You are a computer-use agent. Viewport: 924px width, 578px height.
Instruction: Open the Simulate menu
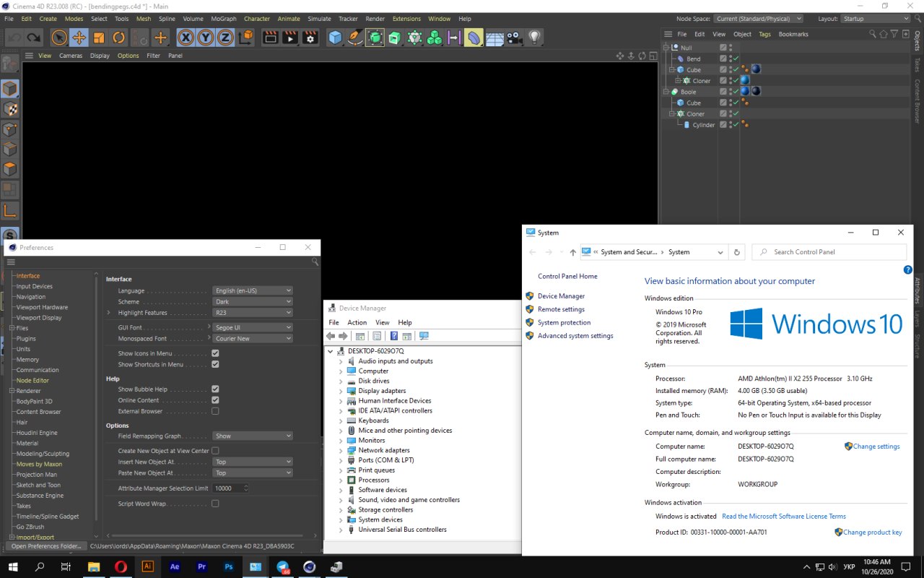click(x=319, y=19)
